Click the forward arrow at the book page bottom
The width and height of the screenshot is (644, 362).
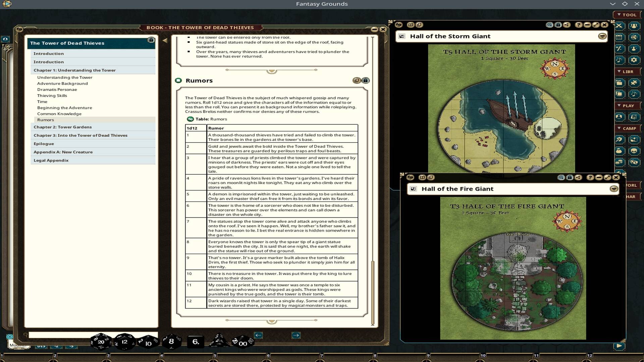pos(296,335)
